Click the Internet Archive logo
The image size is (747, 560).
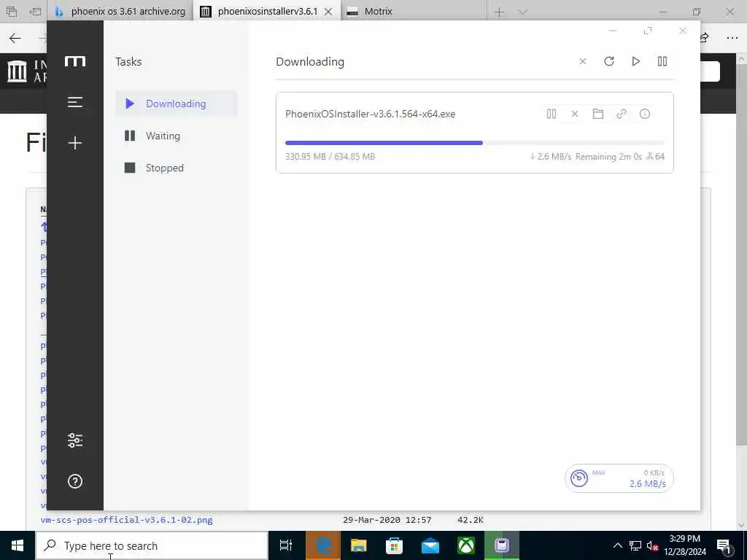pyautogui.click(x=27, y=71)
